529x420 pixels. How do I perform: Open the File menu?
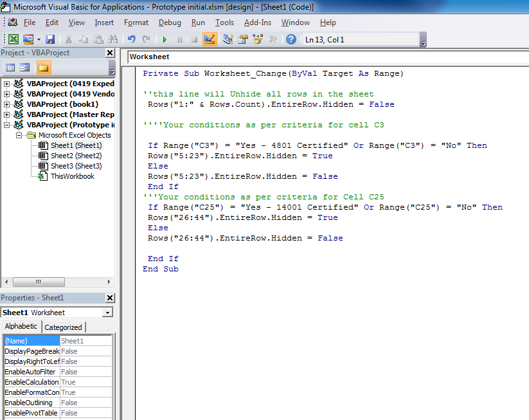pos(30,23)
